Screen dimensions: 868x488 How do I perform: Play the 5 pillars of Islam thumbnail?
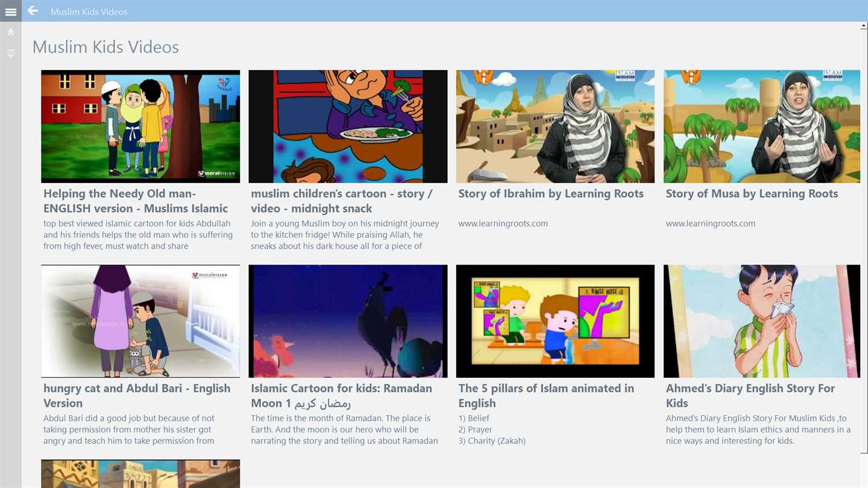tap(555, 321)
